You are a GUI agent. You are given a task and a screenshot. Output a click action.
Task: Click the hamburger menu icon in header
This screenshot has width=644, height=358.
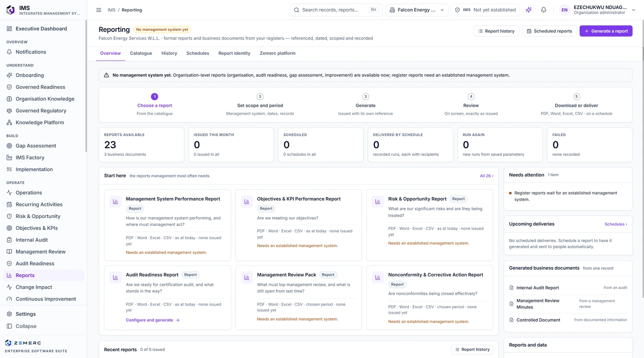coord(98,10)
